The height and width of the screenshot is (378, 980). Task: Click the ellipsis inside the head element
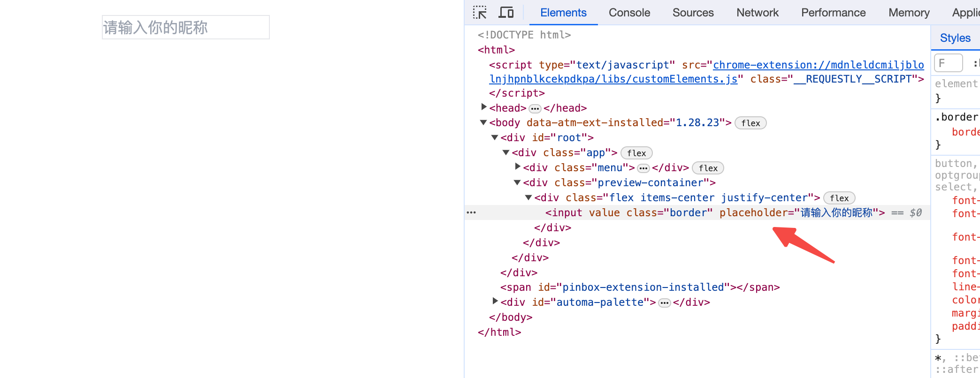point(535,109)
